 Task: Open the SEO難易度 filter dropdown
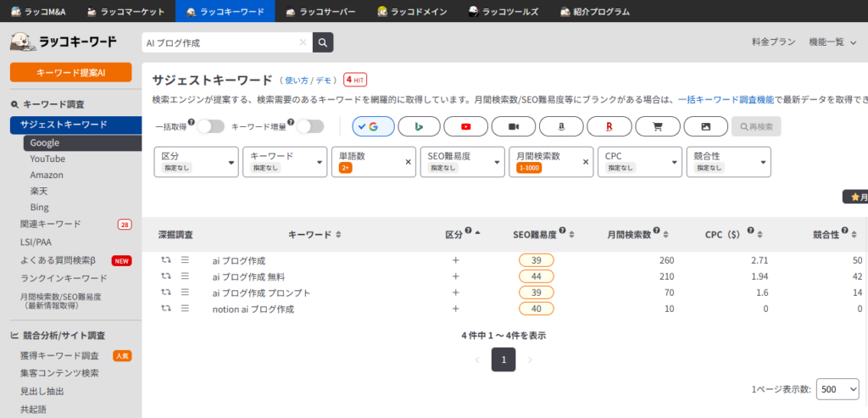[x=461, y=162]
